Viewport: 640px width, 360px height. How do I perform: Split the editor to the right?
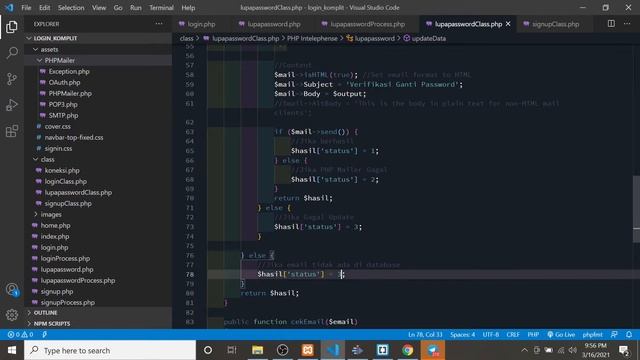click(x=611, y=24)
